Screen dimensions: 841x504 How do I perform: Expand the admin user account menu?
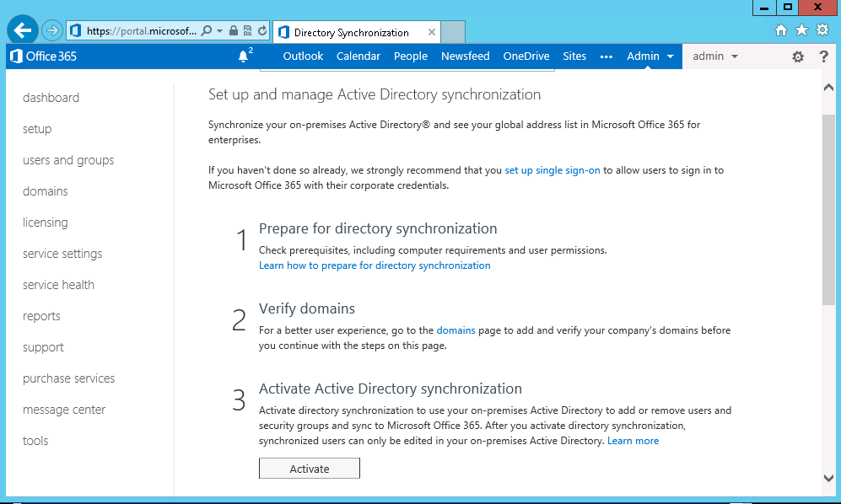pyautogui.click(x=715, y=56)
